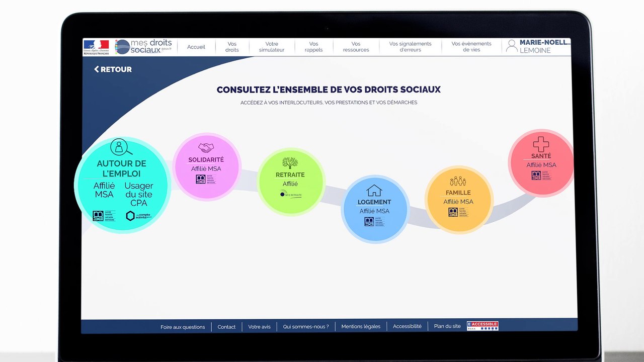Open the Marie-Noell Lemoine account name
This screenshot has width=644, height=362.
click(x=545, y=46)
